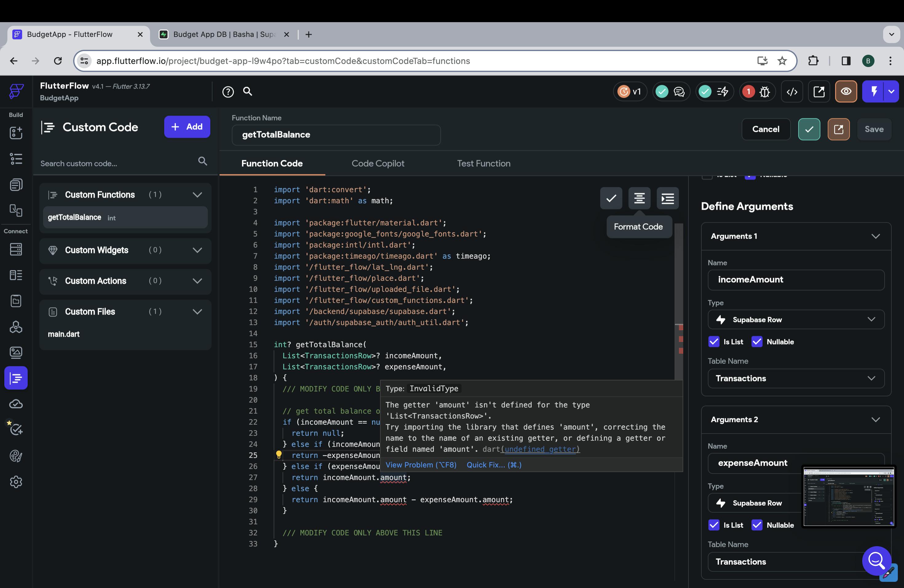Click the preview eye icon
The height and width of the screenshot is (588, 904).
[846, 92]
